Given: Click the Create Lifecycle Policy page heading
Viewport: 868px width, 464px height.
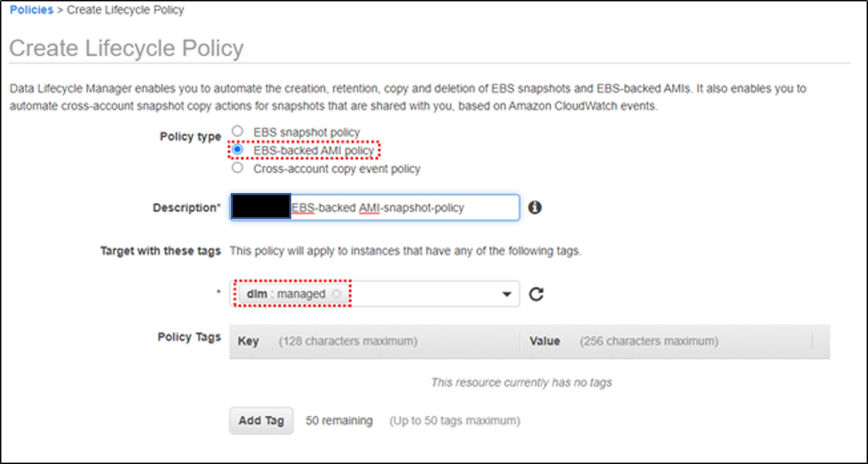Looking at the screenshot, I should [126, 48].
